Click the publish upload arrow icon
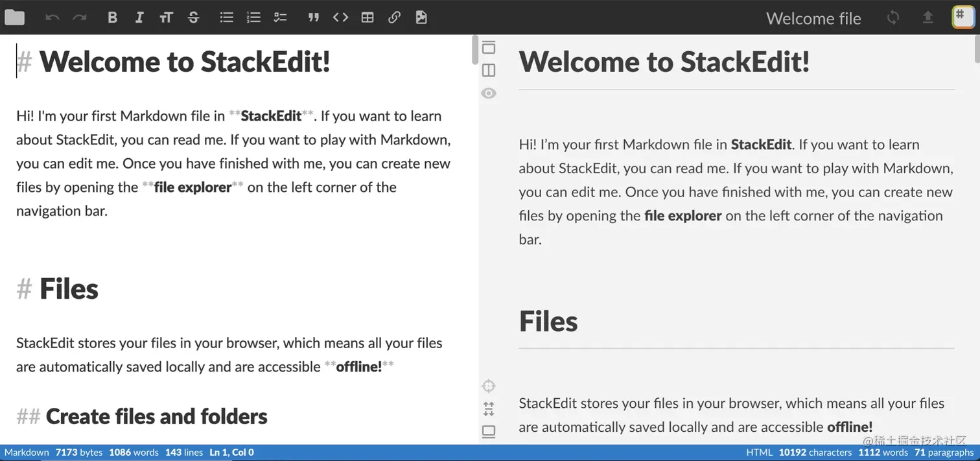 click(928, 18)
